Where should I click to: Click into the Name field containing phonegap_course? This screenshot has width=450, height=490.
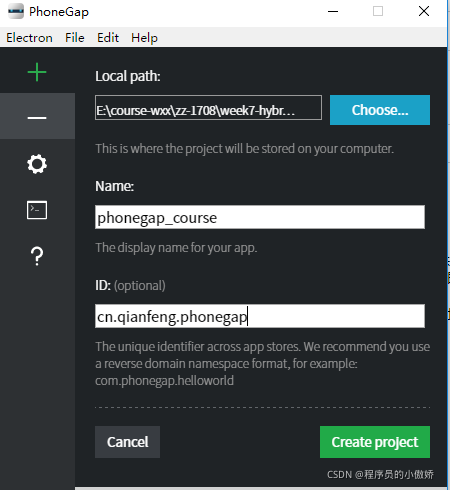(260, 217)
